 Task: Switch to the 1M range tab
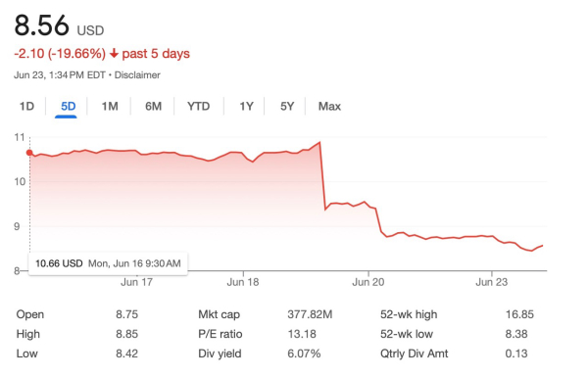(110, 107)
